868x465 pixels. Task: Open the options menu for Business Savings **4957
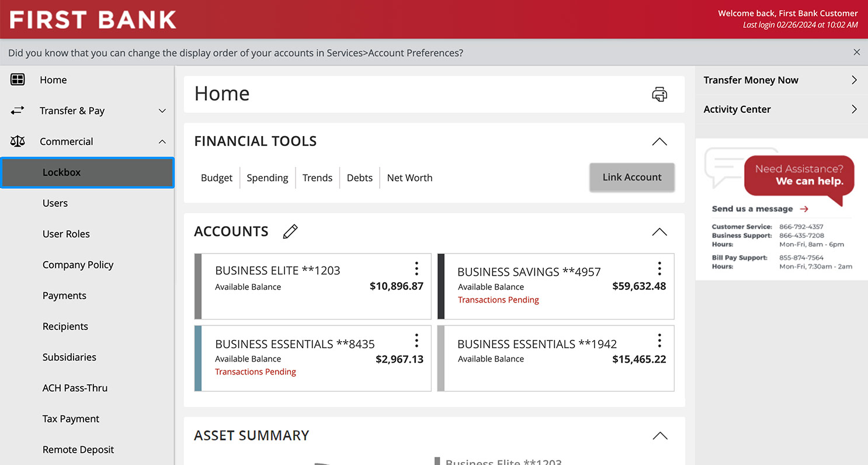(x=659, y=268)
